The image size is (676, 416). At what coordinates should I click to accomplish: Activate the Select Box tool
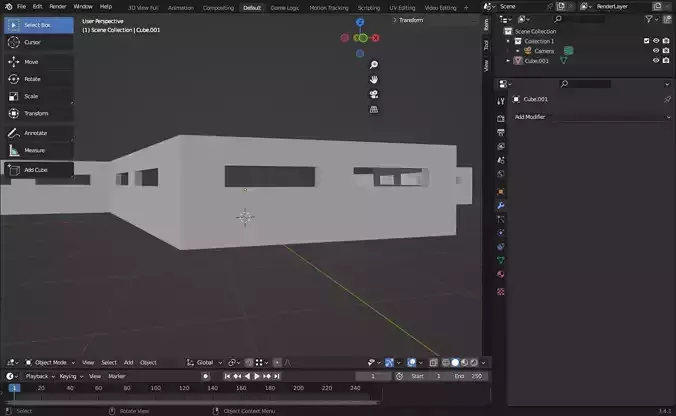click(x=39, y=25)
